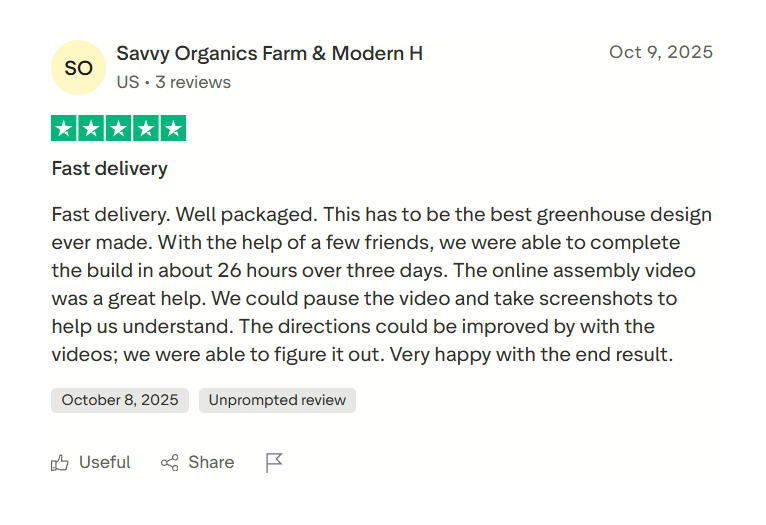
Task: Click the Oct 9, 2025 posting date
Action: (661, 52)
